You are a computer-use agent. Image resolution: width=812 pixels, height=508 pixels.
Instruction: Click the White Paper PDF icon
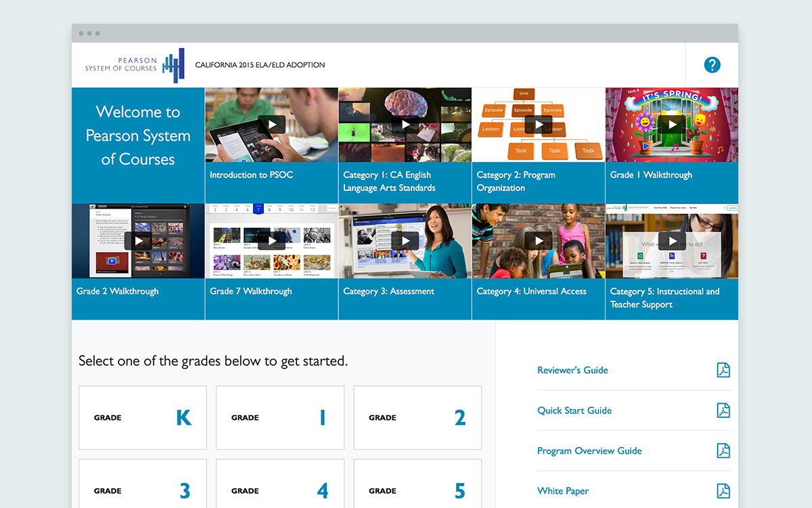click(723, 491)
